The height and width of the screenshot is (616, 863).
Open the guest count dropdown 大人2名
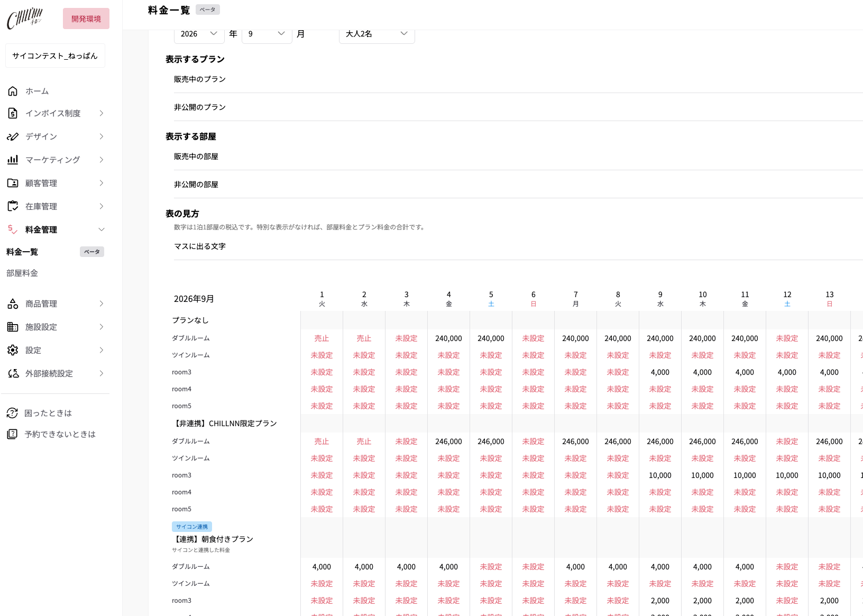click(377, 34)
